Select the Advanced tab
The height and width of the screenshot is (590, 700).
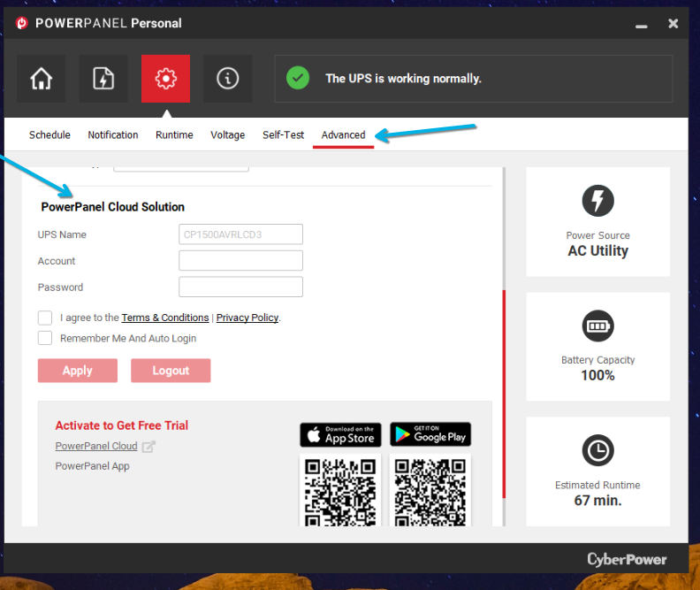[x=343, y=134]
